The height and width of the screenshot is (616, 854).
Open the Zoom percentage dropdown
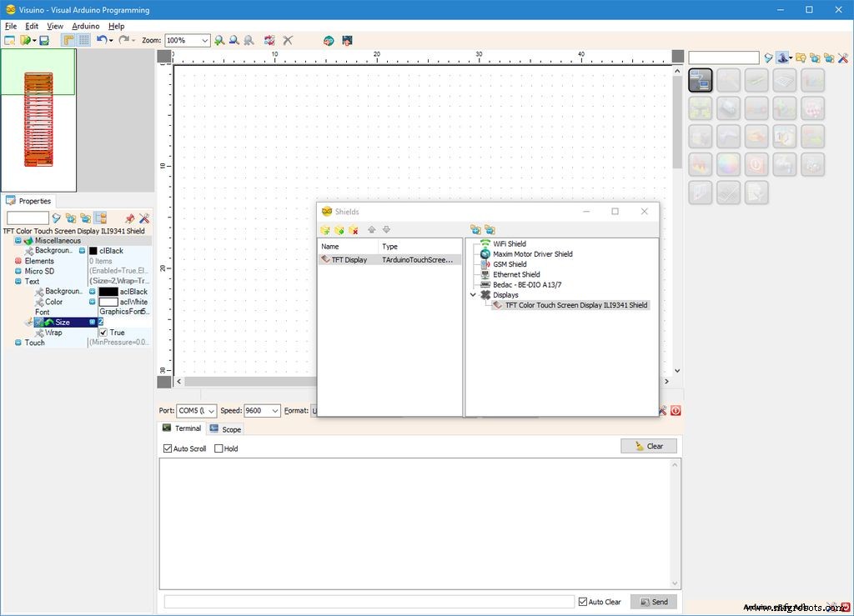(x=204, y=40)
